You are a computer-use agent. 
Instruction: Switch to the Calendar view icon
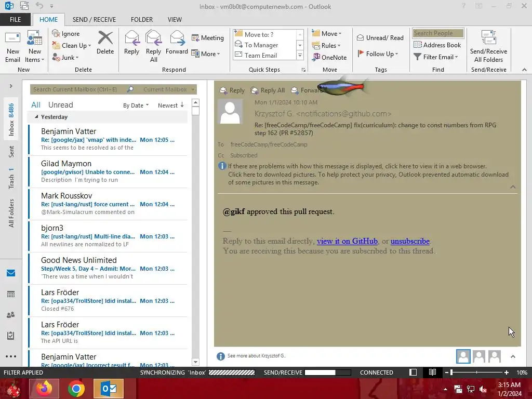click(x=11, y=294)
